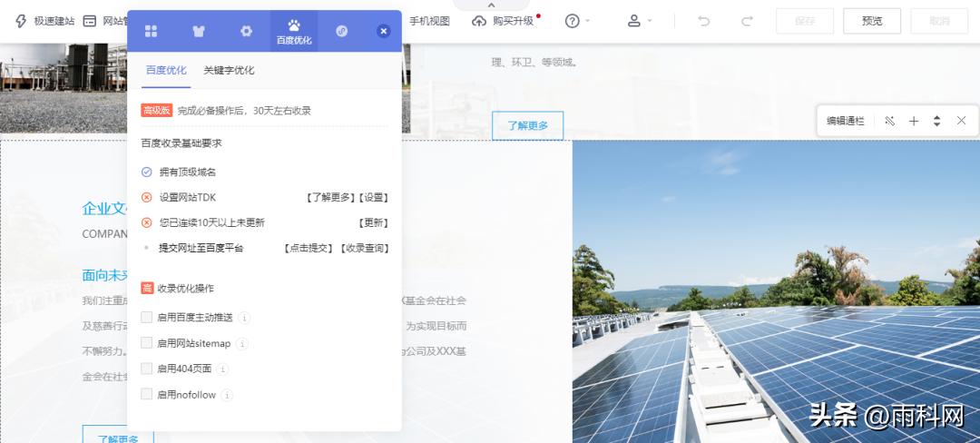Screen dimensions: 980x443
Task: Click the 您已连续10天以上未更新 text
Action: tap(211, 223)
